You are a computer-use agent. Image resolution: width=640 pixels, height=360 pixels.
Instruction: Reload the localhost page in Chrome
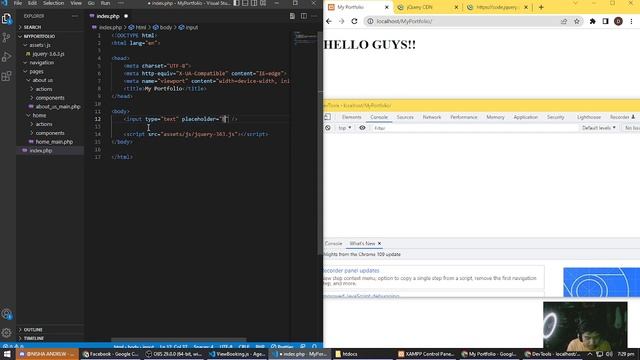(x=354, y=21)
